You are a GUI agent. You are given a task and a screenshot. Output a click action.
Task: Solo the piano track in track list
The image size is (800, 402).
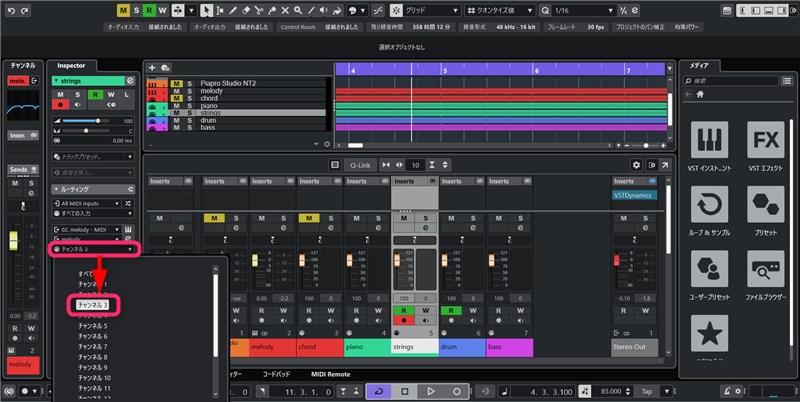coord(189,106)
